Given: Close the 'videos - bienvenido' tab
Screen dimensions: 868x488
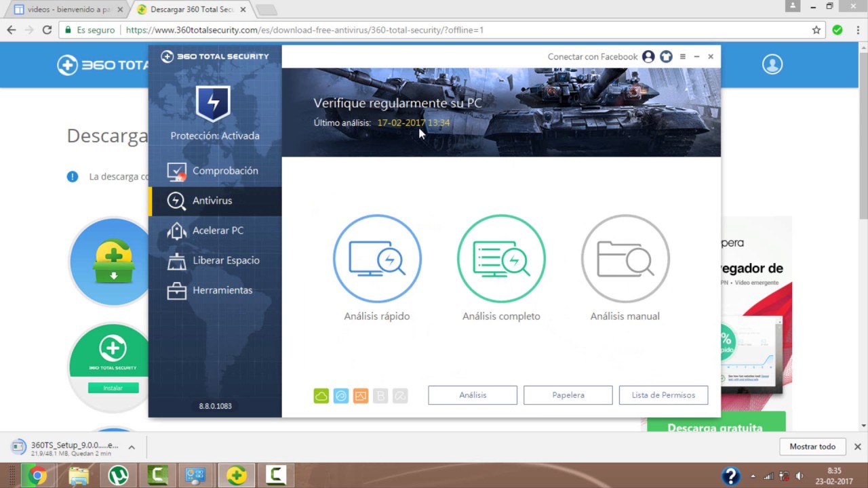Looking at the screenshot, I should 119,9.
